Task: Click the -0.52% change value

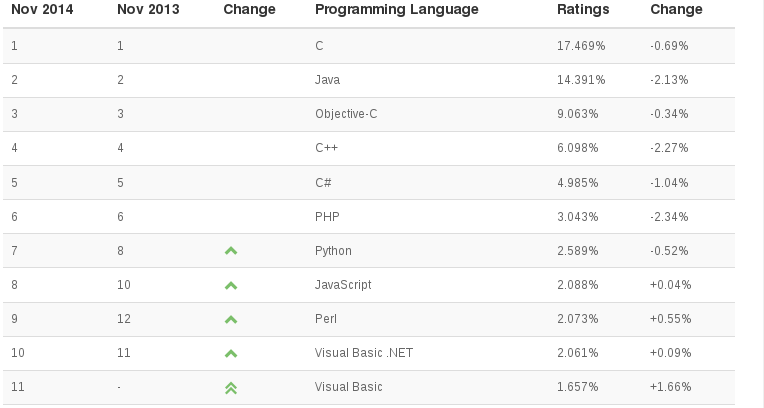Action: tap(669, 251)
